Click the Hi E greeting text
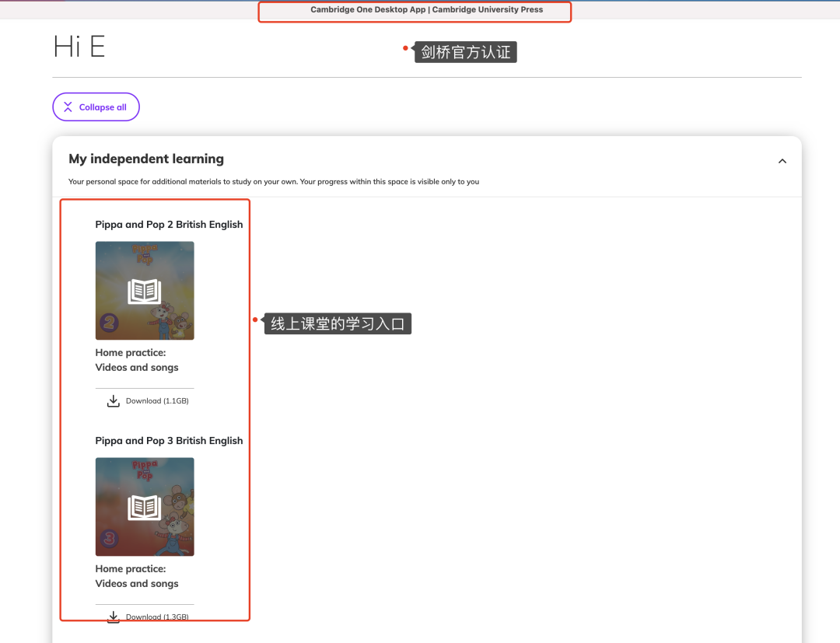The height and width of the screenshot is (643, 840). click(x=79, y=47)
